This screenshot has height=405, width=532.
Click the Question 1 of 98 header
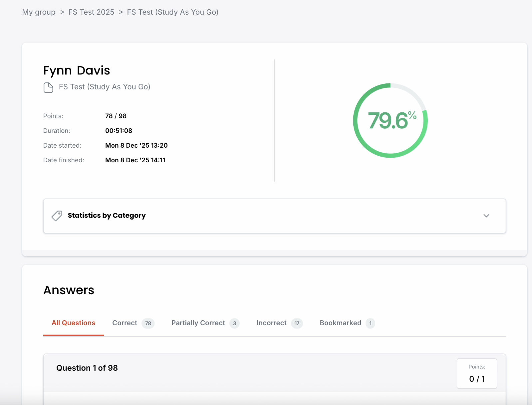[x=87, y=368]
